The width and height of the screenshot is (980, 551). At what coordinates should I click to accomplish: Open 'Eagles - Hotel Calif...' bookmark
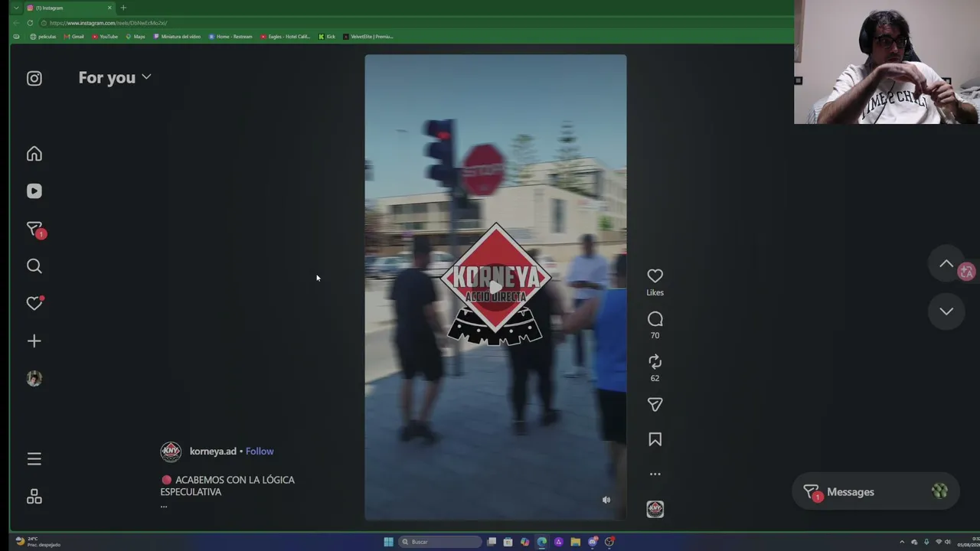click(x=286, y=37)
